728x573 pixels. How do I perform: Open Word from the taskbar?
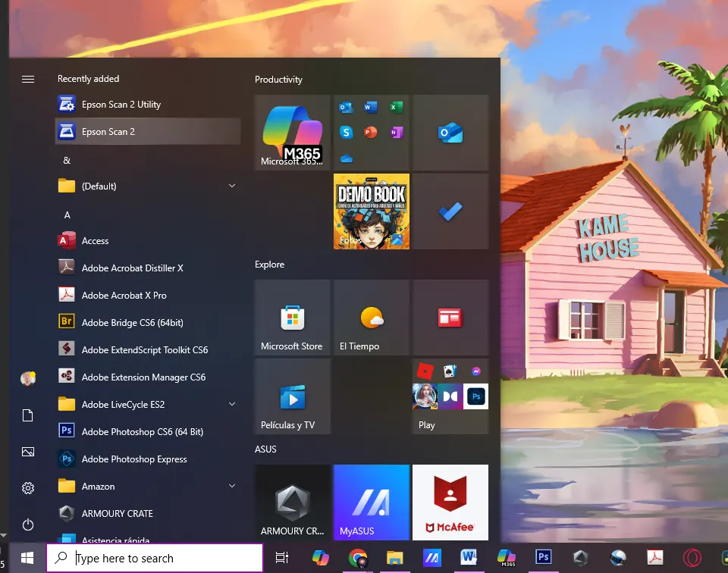(x=469, y=558)
